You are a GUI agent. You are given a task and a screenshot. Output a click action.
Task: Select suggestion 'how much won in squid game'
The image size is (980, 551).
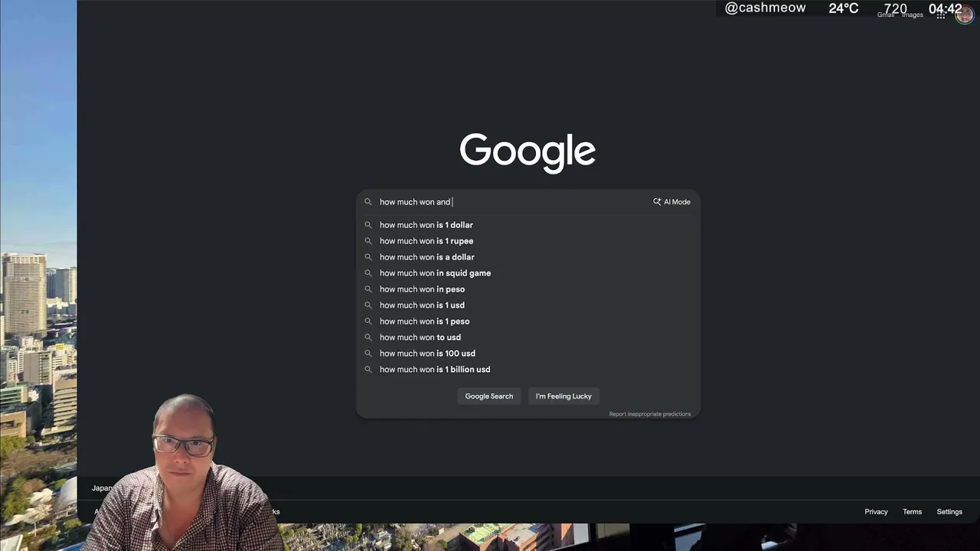[528, 273]
